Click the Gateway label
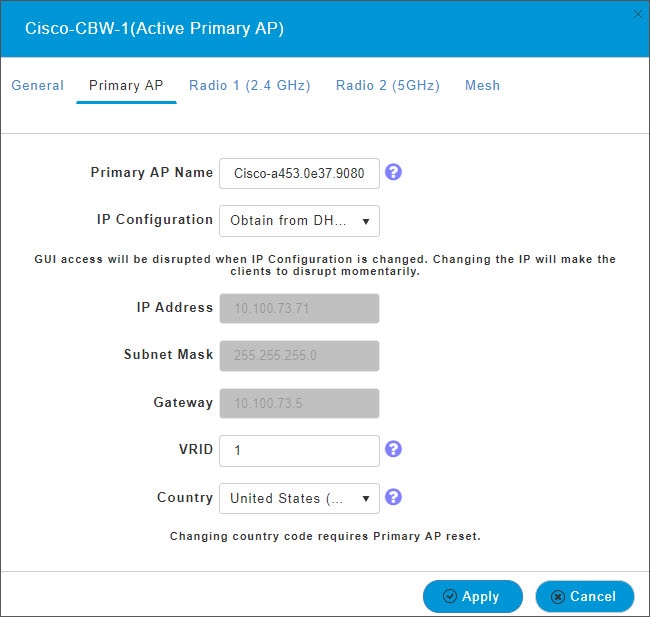Viewport: 650px width, 617px height. [x=183, y=402]
